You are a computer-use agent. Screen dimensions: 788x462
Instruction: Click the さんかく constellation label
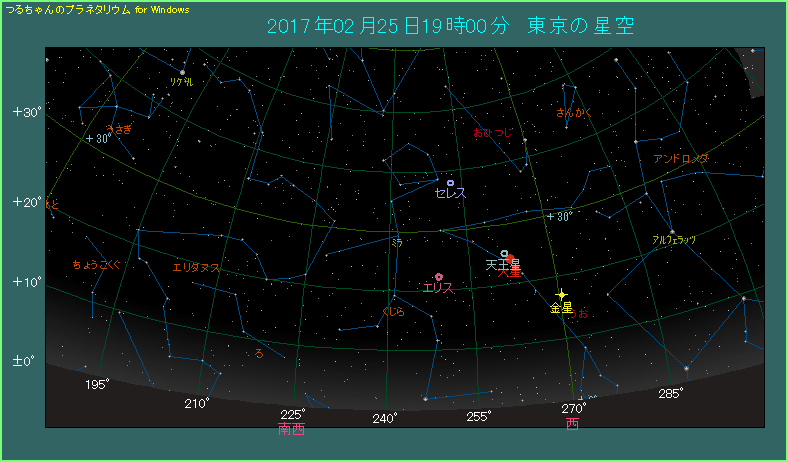click(574, 113)
